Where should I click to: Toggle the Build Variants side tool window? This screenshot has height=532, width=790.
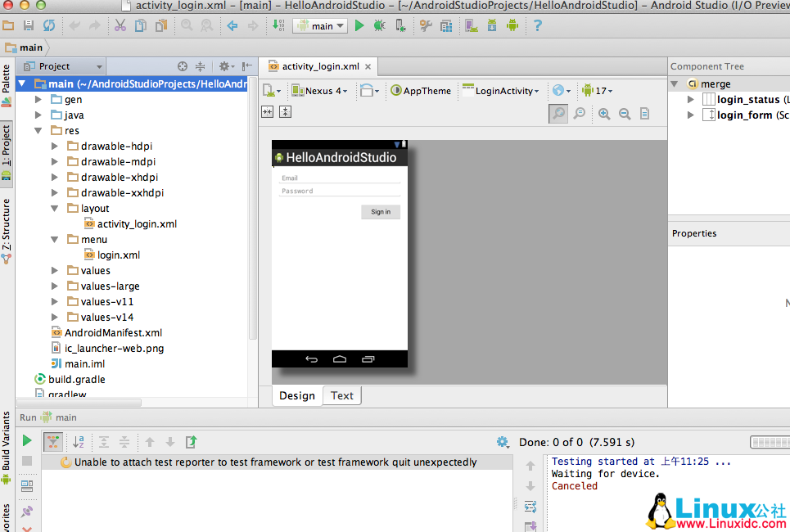pos(6,448)
